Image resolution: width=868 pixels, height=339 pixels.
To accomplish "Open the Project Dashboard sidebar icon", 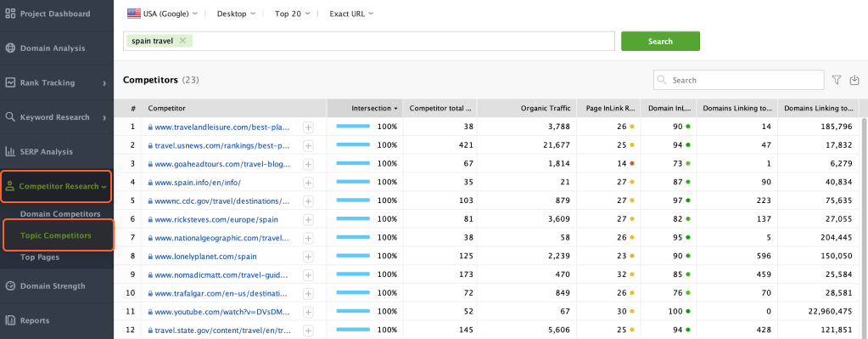I will [10, 14].
